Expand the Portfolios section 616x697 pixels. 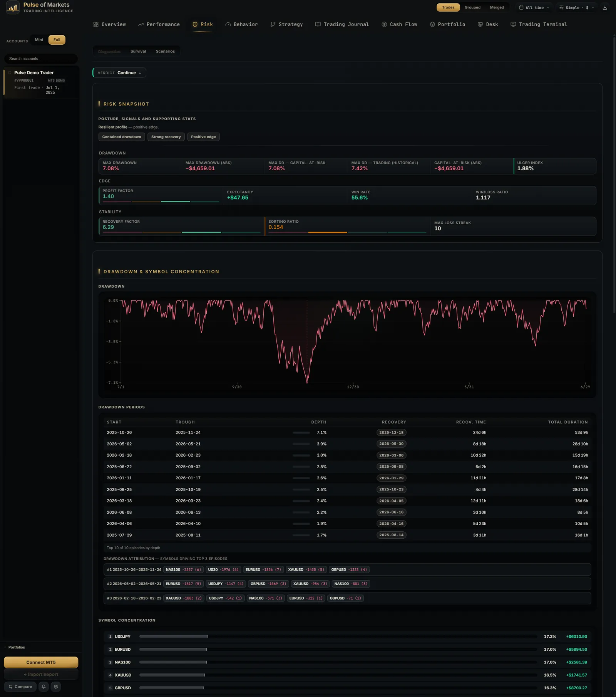[15, 647]
